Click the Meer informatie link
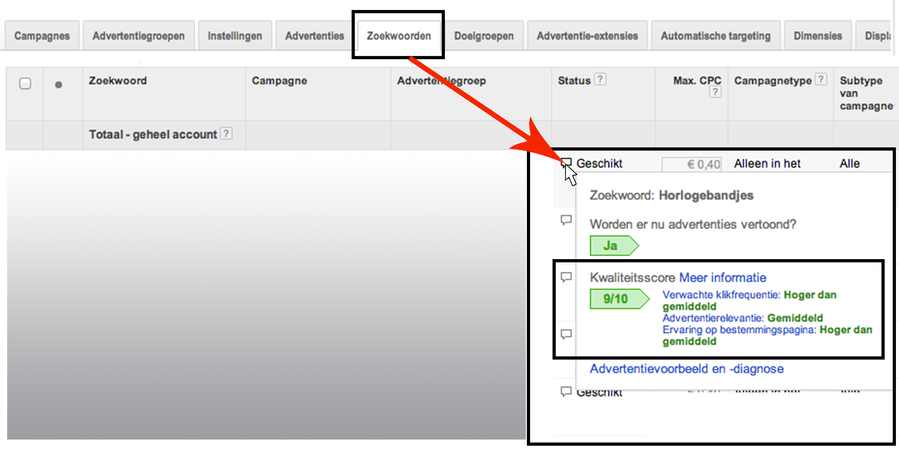Screen dimensions: 899x458 pyautogui.click(x=723, y=277)
